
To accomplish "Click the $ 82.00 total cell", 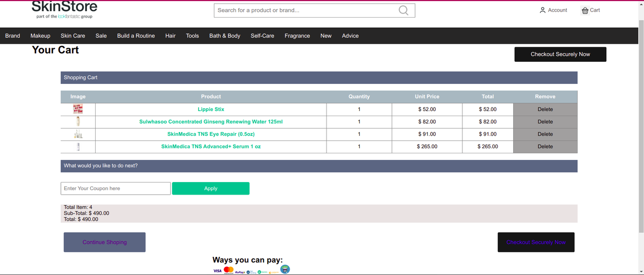I will point(488,122).
